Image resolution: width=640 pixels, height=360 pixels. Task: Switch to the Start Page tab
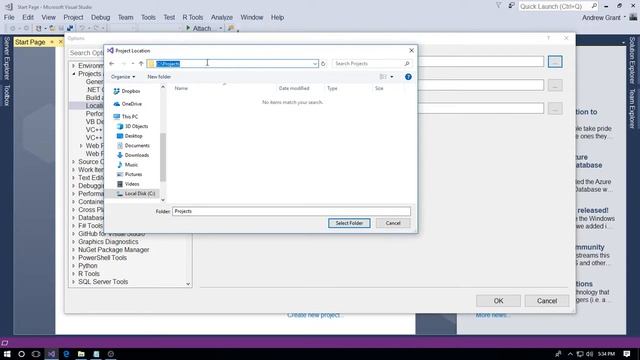(30, 42)
